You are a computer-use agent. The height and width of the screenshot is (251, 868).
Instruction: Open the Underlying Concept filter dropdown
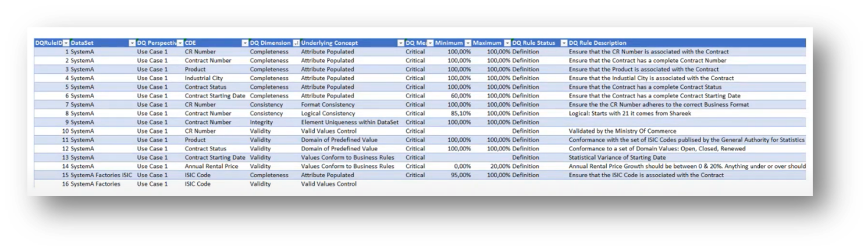point(400,43)
